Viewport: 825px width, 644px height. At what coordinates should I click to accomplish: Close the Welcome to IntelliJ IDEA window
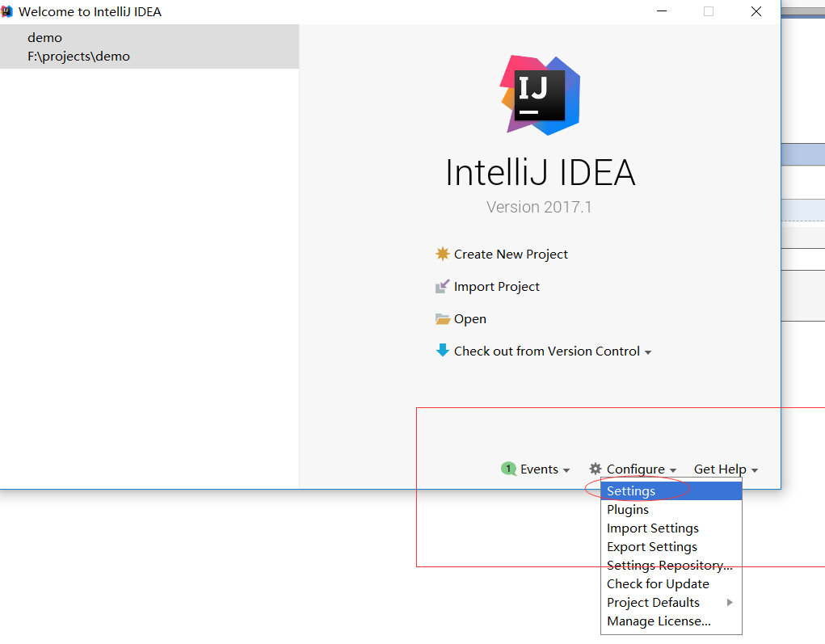tap(756, 11)
